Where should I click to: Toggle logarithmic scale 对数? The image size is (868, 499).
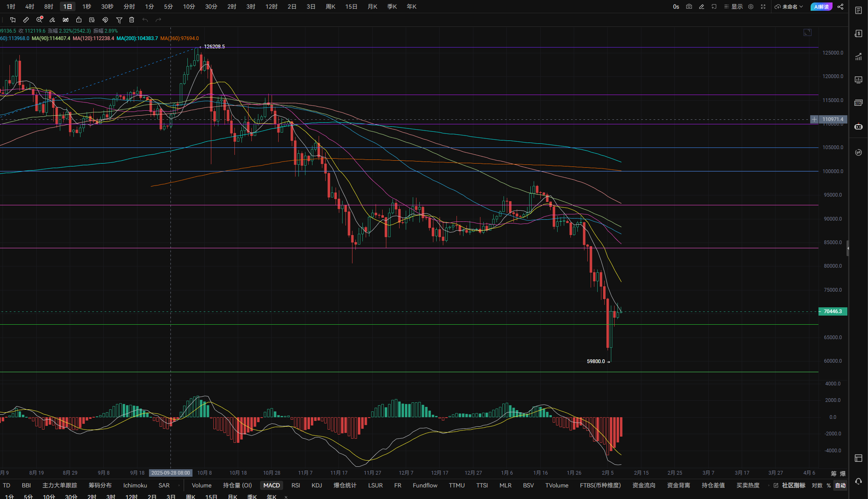tap(817, 485)
